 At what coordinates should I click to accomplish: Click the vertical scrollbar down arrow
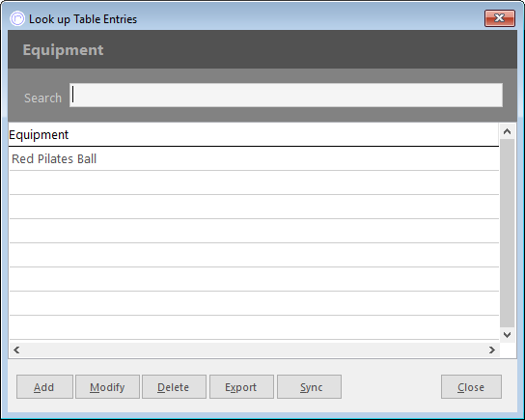point(507,335)
